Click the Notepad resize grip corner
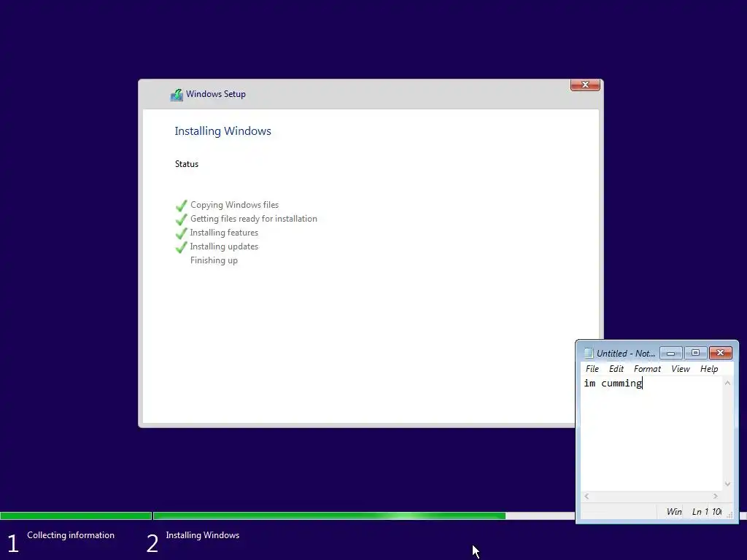The height and width of the screenshot is (560, 747). 729,515
